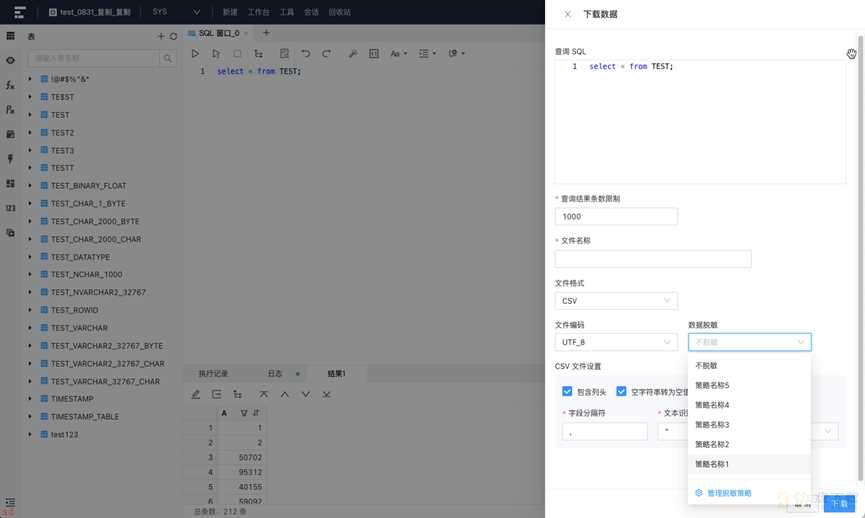865x518 pixels.
Task: Expand the TEST_ROWID table node
Action: tap(30, 310)
